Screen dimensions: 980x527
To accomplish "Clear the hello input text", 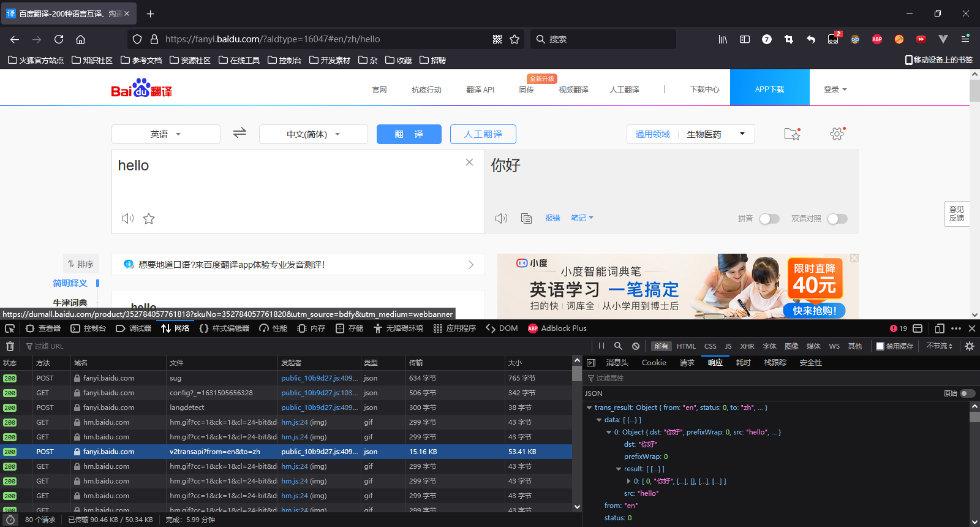I will coord(469,162).
